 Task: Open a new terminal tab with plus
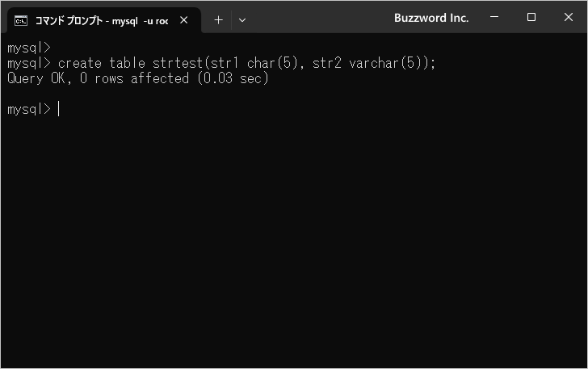(218, 19)
